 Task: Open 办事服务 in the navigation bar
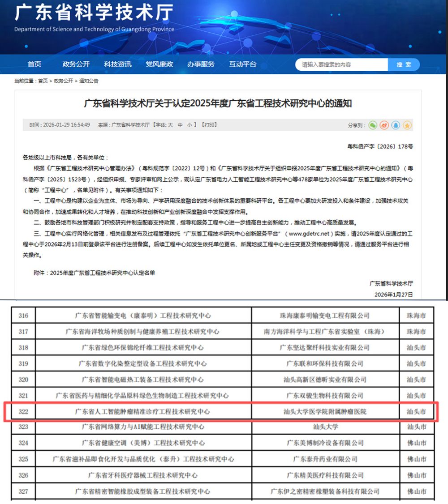click(x=201, y=64)
